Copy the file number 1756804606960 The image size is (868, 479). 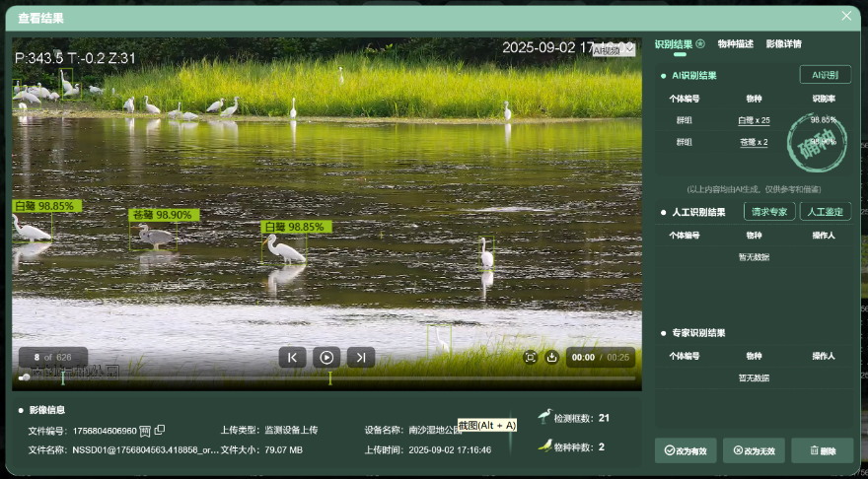[160, 431]
